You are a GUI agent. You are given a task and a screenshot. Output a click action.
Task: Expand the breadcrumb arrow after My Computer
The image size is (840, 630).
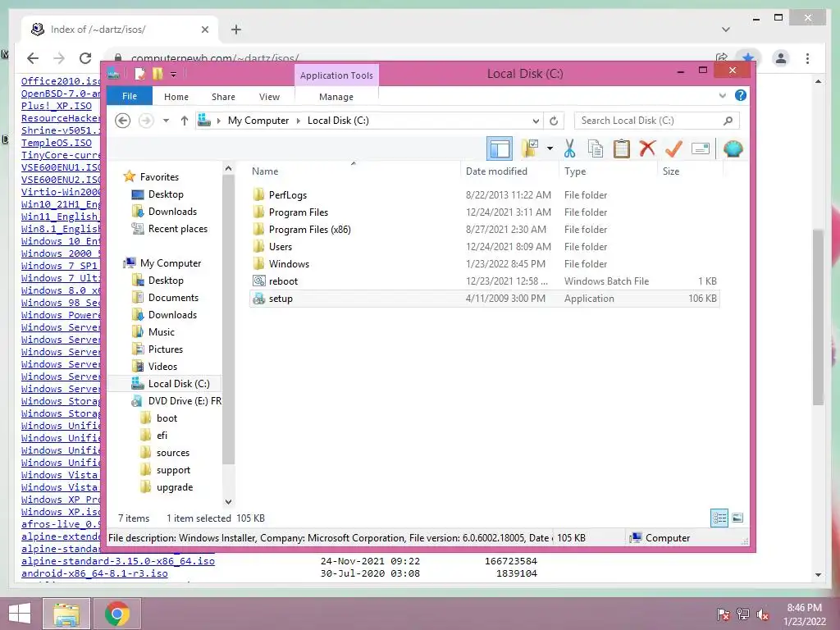[299, 121]
